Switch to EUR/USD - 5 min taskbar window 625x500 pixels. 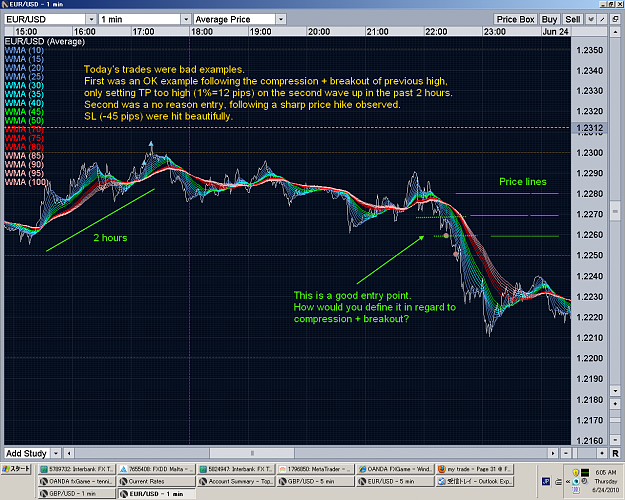395,481
